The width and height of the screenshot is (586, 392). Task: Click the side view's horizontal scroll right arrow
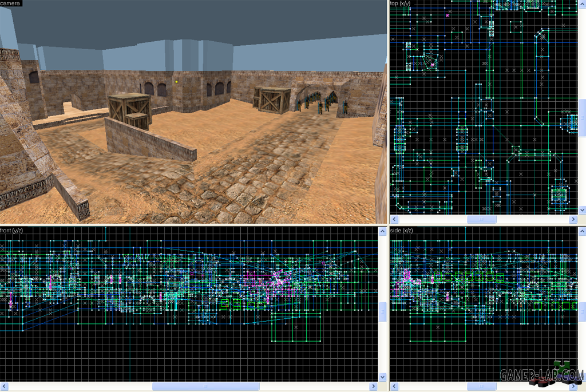(573, 386)
